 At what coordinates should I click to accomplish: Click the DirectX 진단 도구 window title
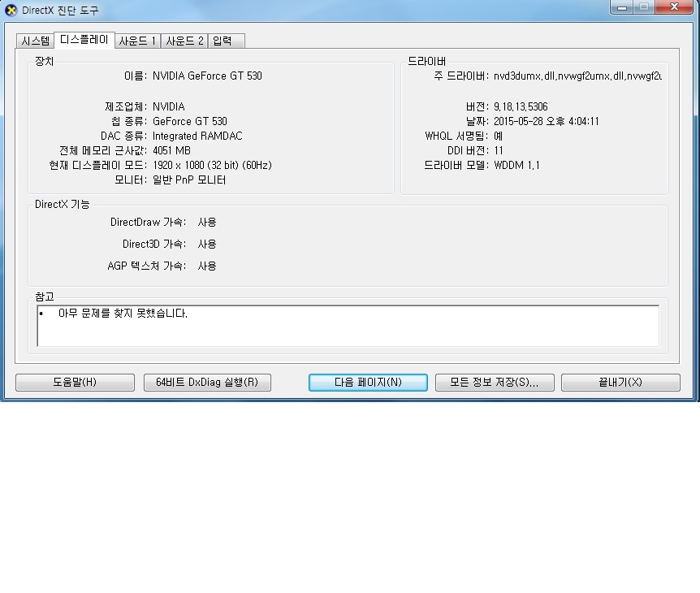[60, 10]
